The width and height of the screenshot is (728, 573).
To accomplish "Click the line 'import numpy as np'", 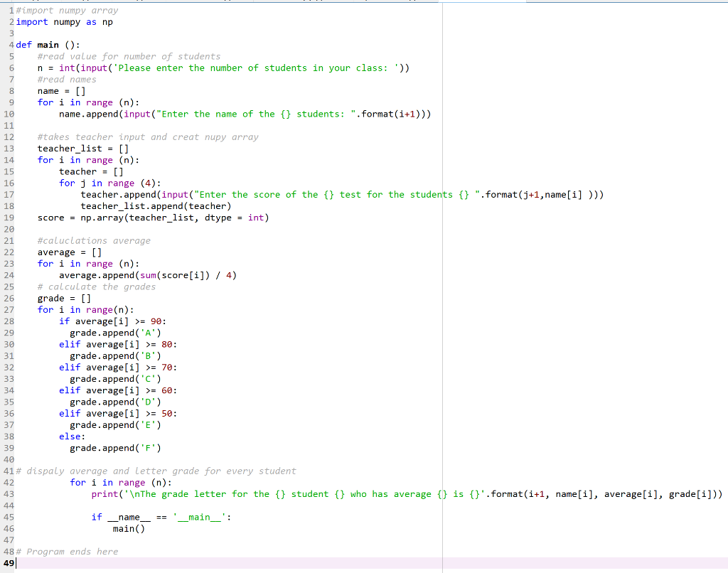I will [x=64, y=22].
